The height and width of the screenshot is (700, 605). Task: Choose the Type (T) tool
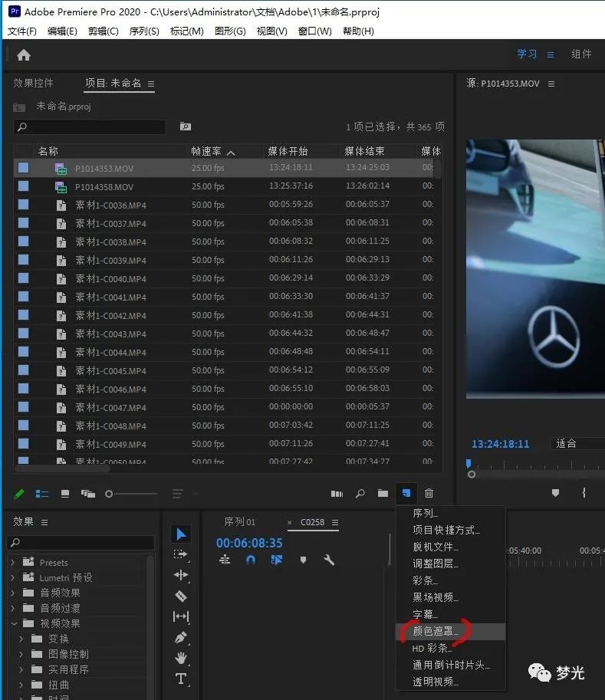[x=181, y=679]
